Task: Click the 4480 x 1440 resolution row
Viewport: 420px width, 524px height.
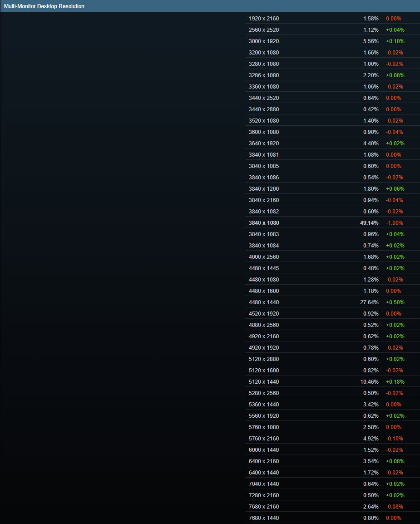Action: coord(332,302)
